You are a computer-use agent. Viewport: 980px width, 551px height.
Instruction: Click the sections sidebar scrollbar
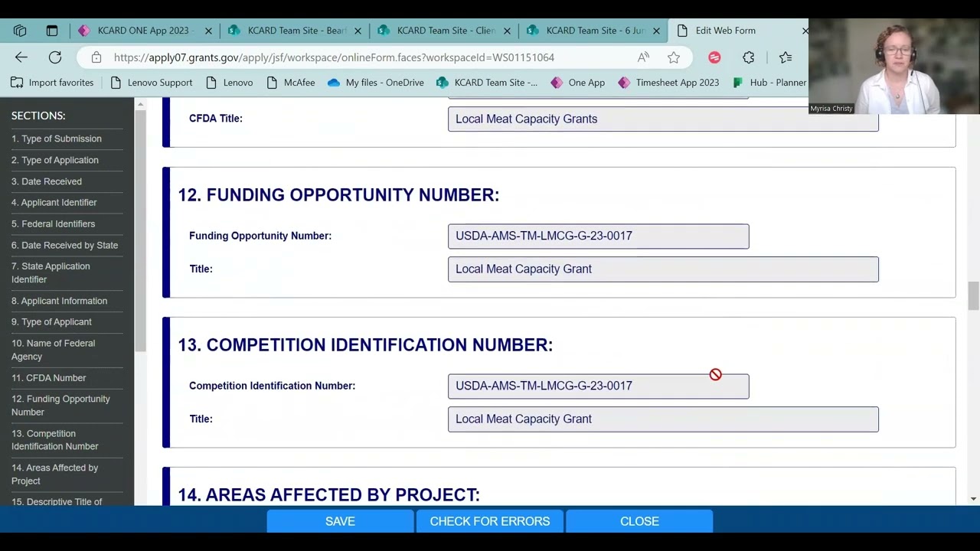(x=141, y=230)
